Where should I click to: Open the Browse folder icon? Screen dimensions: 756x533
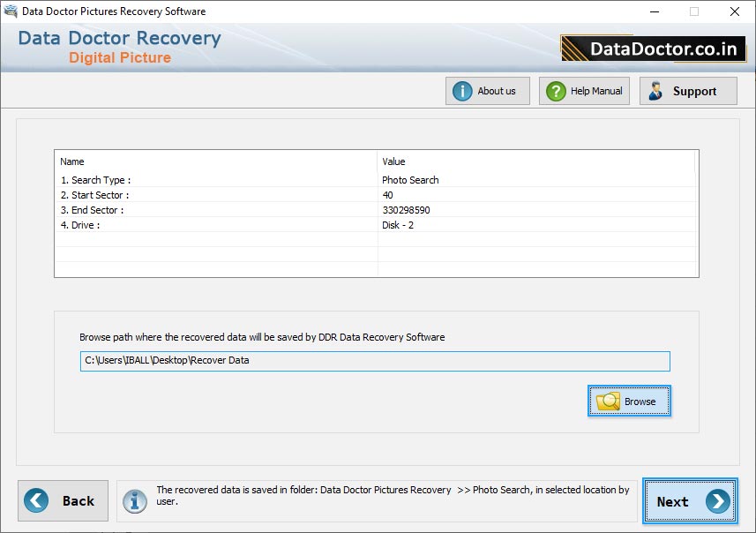607,401
